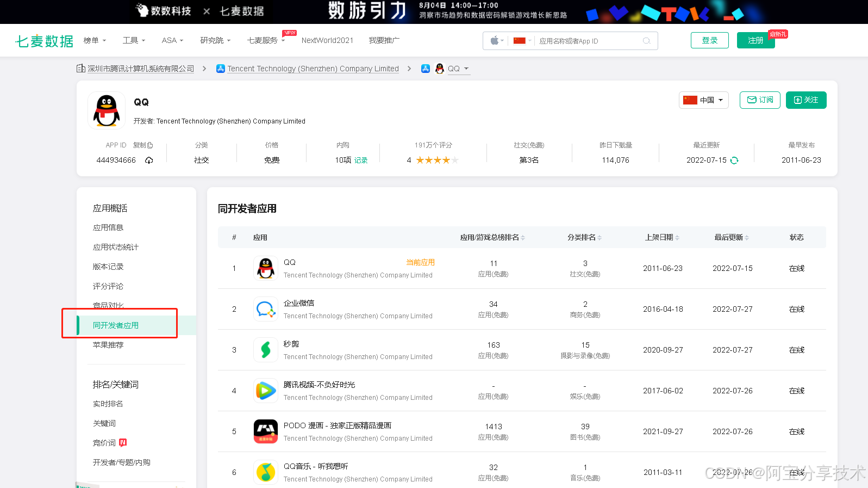868x488 pixels.
Task: Open the 工具 dropdown menu
Action: [134, 40]
